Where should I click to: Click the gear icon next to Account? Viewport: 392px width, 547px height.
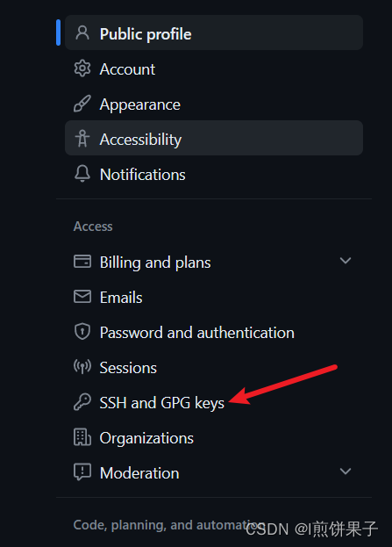(x=82, y=68)
